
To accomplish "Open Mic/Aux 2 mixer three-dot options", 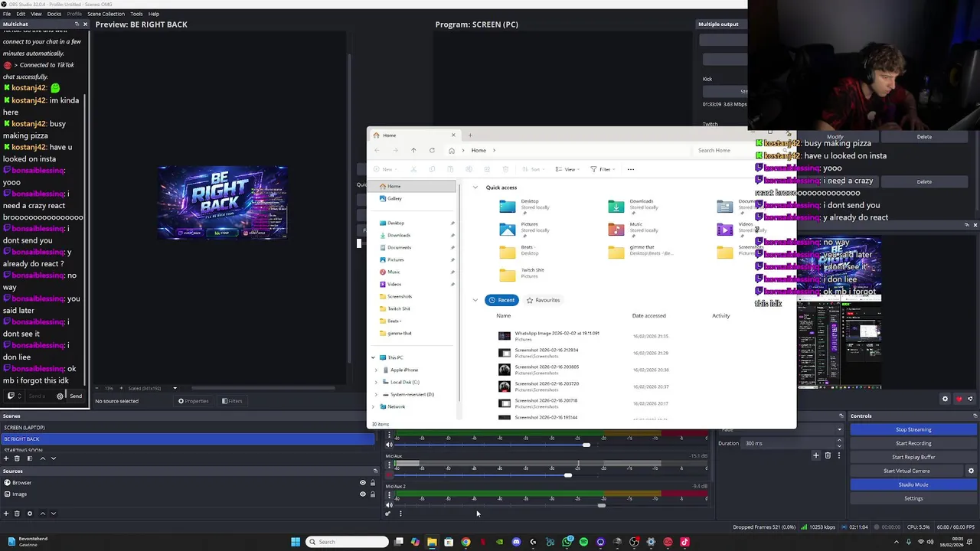I will [x=389, y=496].
